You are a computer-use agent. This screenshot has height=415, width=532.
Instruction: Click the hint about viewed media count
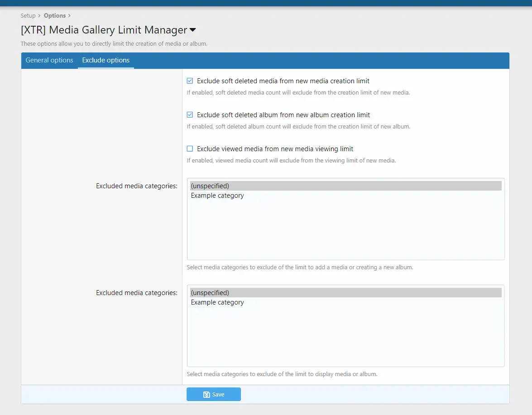291,160
